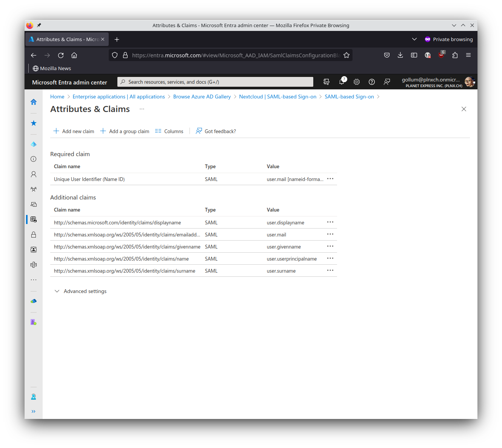Open Mozilla News from bookmarks bar
The height and width of the screenshot is (448, 502).
[52, 68]
